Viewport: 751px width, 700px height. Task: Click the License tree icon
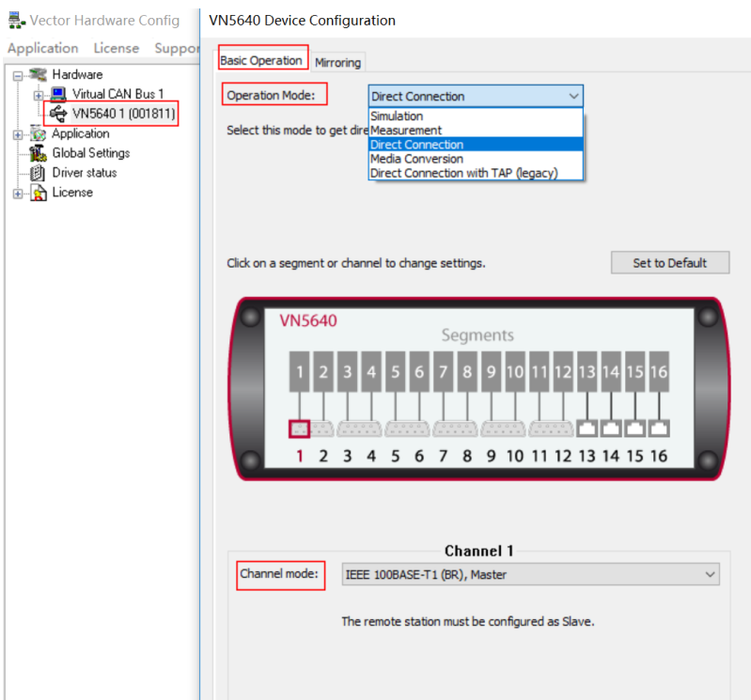coord(39,193)
